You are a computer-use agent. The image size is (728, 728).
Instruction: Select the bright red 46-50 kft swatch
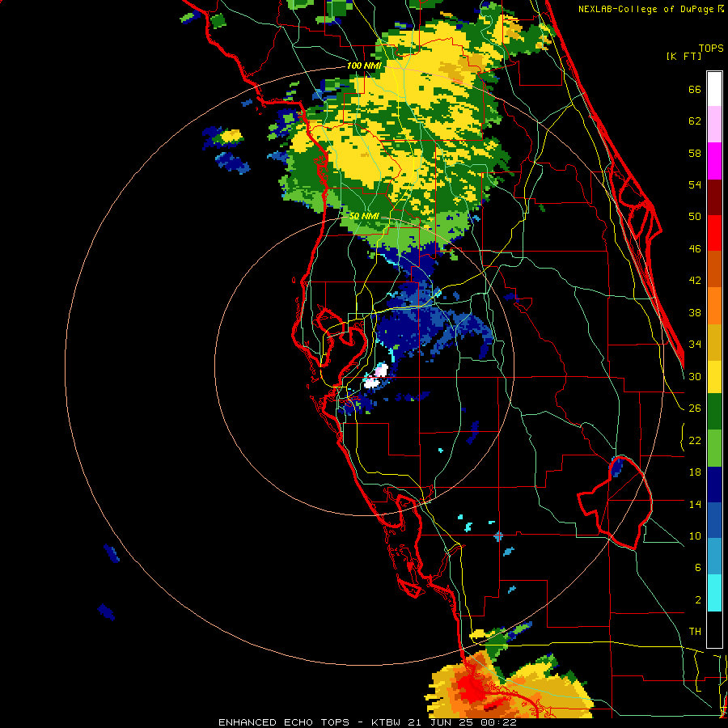[714, 233]
